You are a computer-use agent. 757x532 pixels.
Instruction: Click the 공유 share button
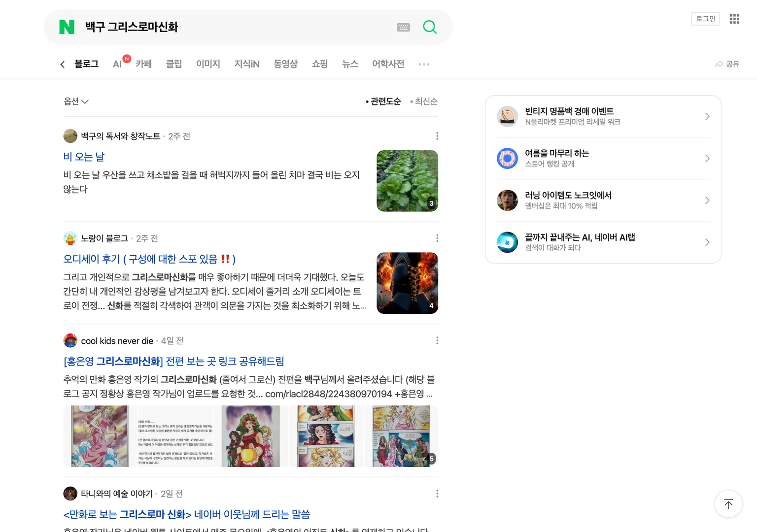pos(727,64)
